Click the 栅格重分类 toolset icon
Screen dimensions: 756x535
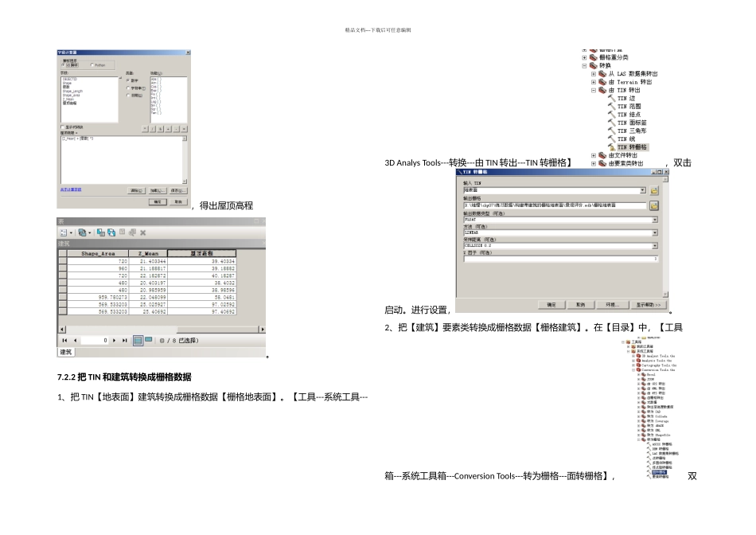(594, 57)
